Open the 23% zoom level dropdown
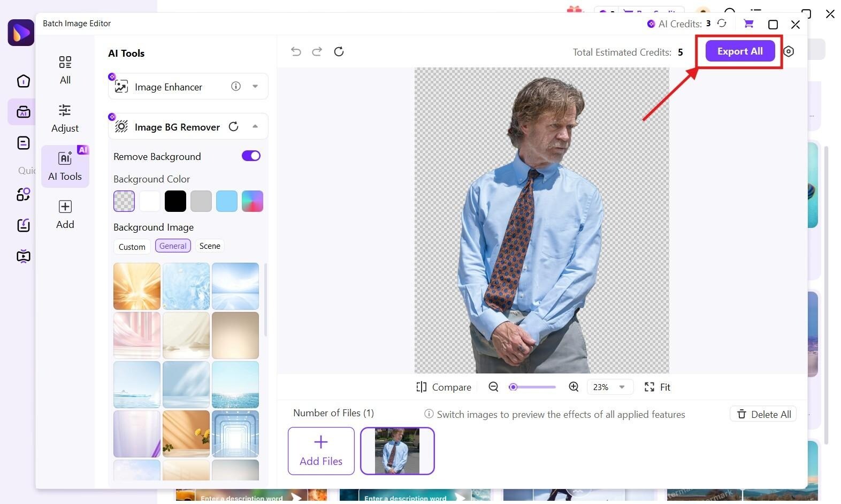The height and width of the screenshot is (504, 841). click(x=610, y=387)
